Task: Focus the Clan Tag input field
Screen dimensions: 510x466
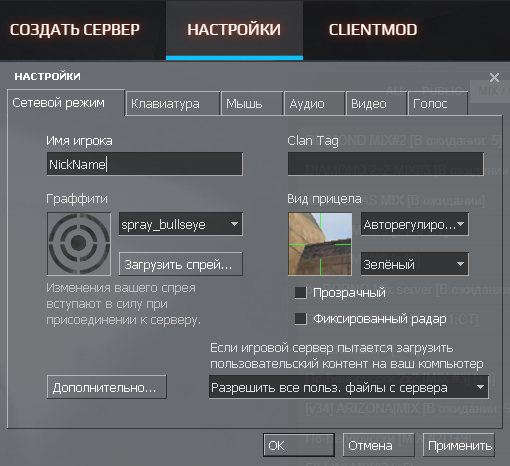Action: (386, 164)
